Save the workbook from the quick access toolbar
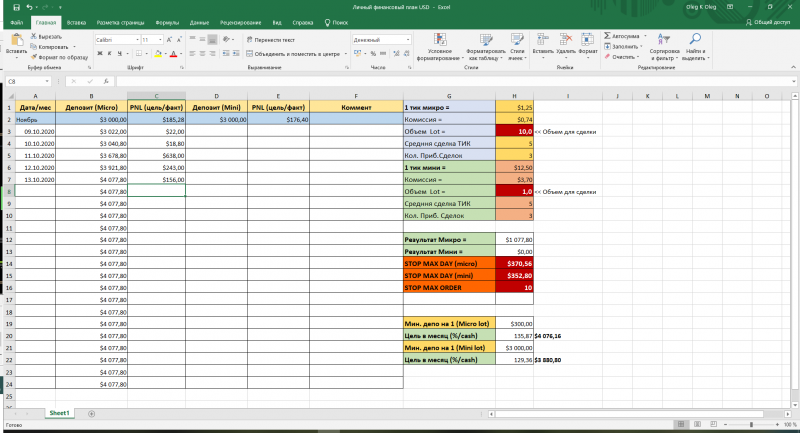The image size is (800, 433). tap(16, 7)
